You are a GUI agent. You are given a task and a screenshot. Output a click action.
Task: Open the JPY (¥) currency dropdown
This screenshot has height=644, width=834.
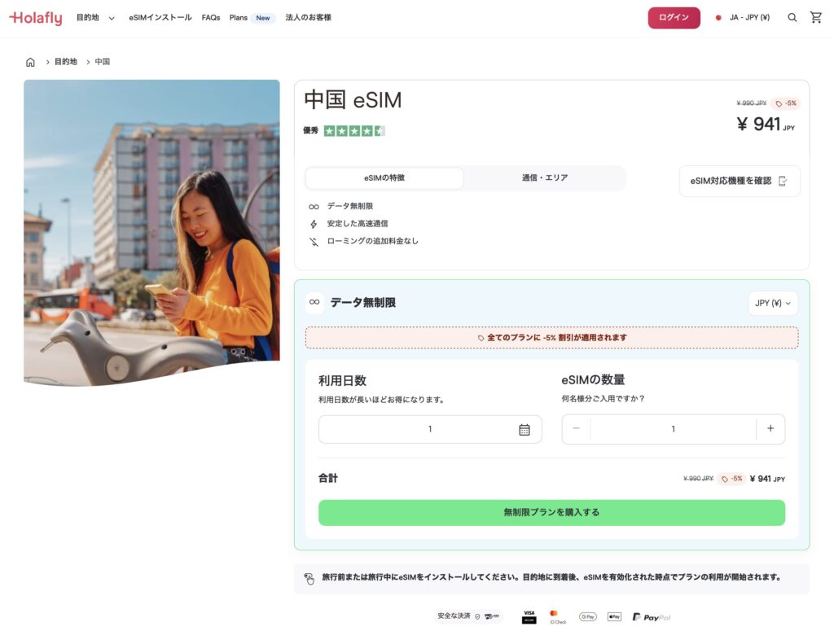point(772,302)
